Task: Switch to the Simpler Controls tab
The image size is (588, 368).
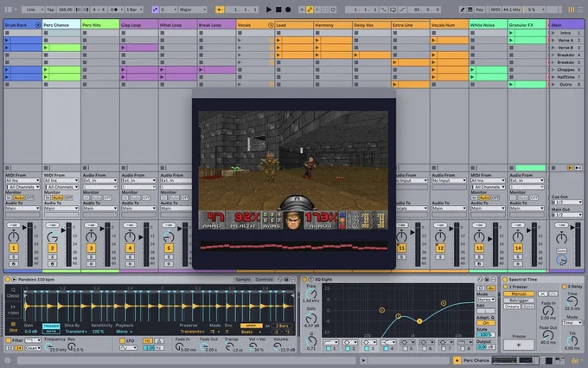Action: pyautogui.click(x=264, y=280)
